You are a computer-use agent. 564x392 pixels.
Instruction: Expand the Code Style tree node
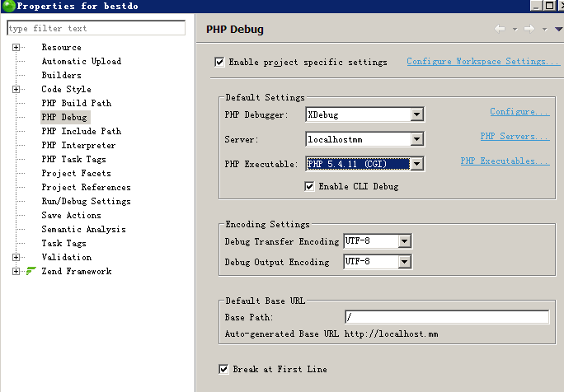(16, 89)
